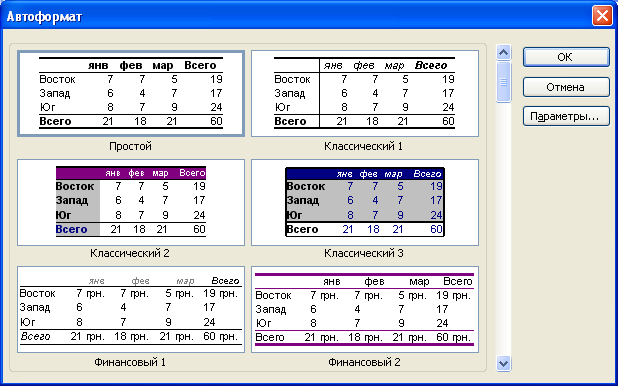This screenshot has height=386, width=618.
Task: Select the Финансовый 1 format preview
Action: click(x=131, y=310)
